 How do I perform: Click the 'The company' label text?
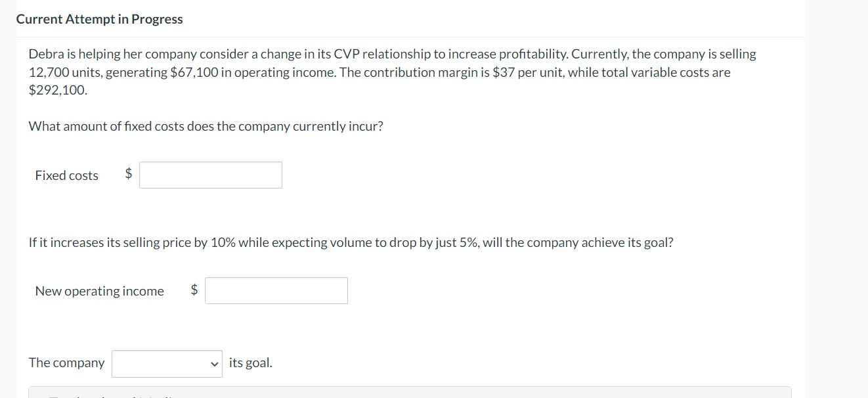coord(66,362)
